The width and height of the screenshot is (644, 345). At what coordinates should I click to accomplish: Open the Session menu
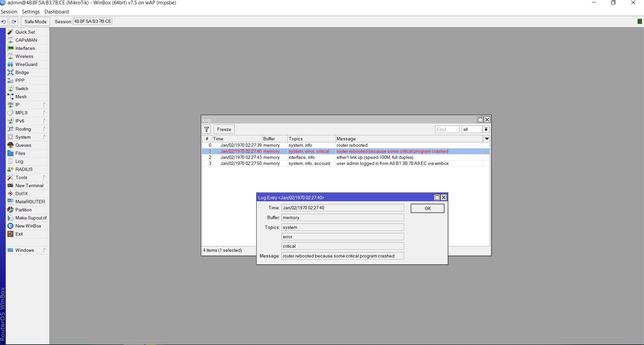[x=9, y=12]
